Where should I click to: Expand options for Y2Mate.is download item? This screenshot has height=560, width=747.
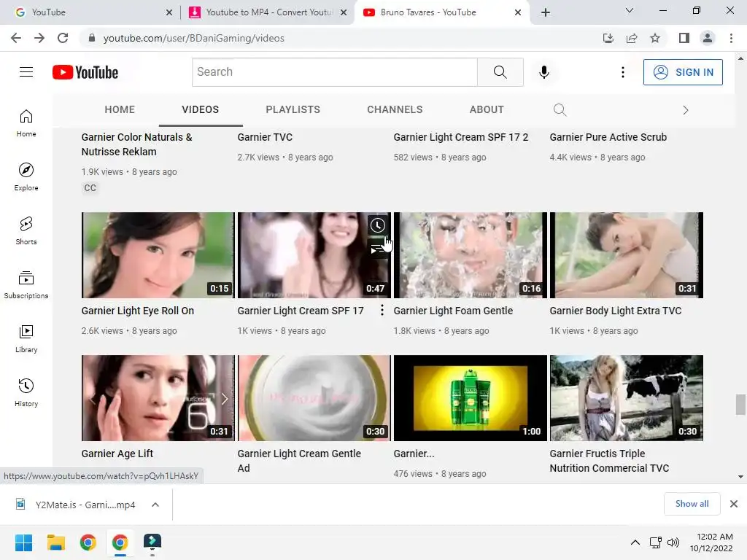[155, 505]
